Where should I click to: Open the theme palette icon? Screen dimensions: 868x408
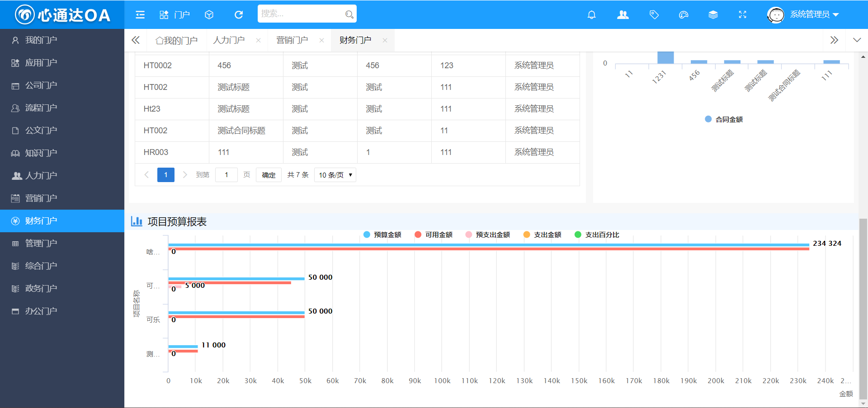tap(684, 15)
